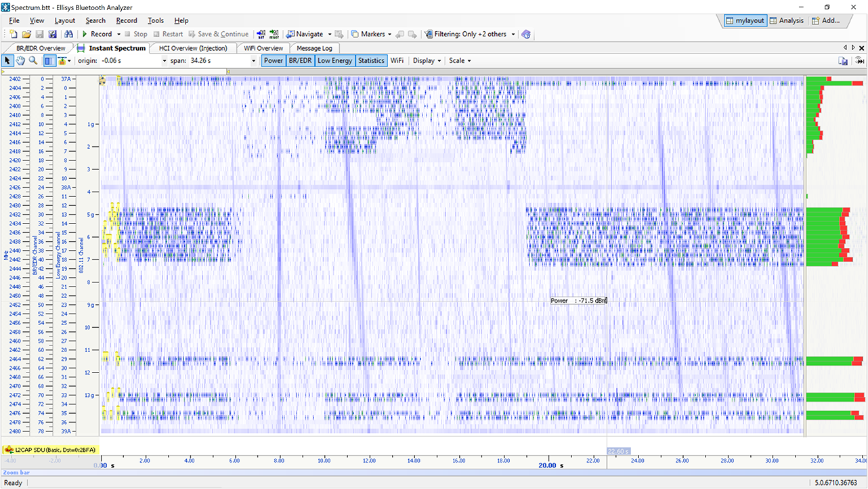
Task: Click the Open folder icon
Action: (x=26, y=34)
